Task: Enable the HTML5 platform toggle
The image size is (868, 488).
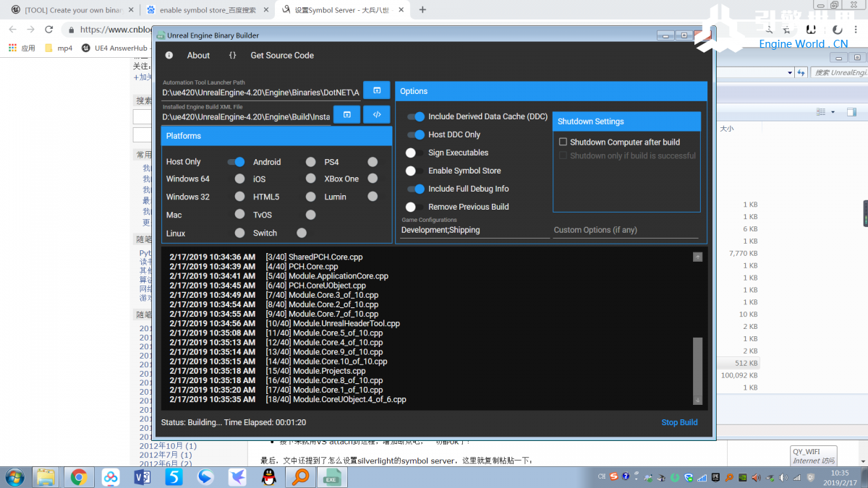Action: (310, 197)
